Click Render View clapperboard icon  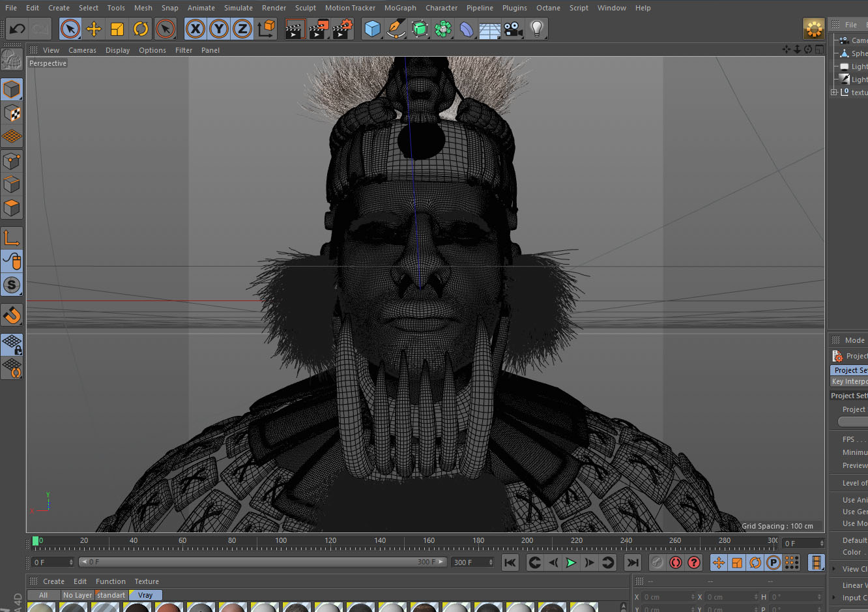(x=295, y=29)
